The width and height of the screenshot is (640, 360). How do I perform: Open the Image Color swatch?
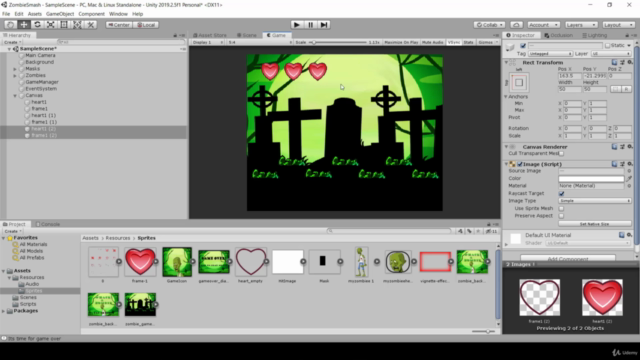click(591, 178)
